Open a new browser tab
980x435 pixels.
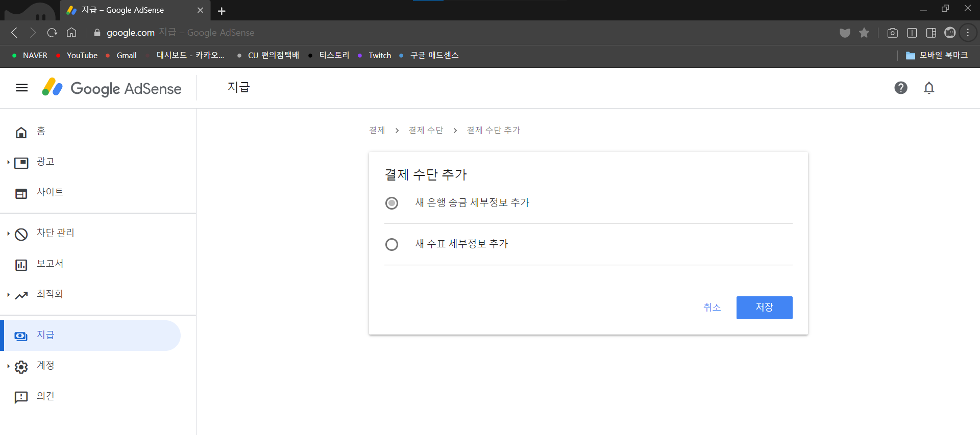(222, 11)
